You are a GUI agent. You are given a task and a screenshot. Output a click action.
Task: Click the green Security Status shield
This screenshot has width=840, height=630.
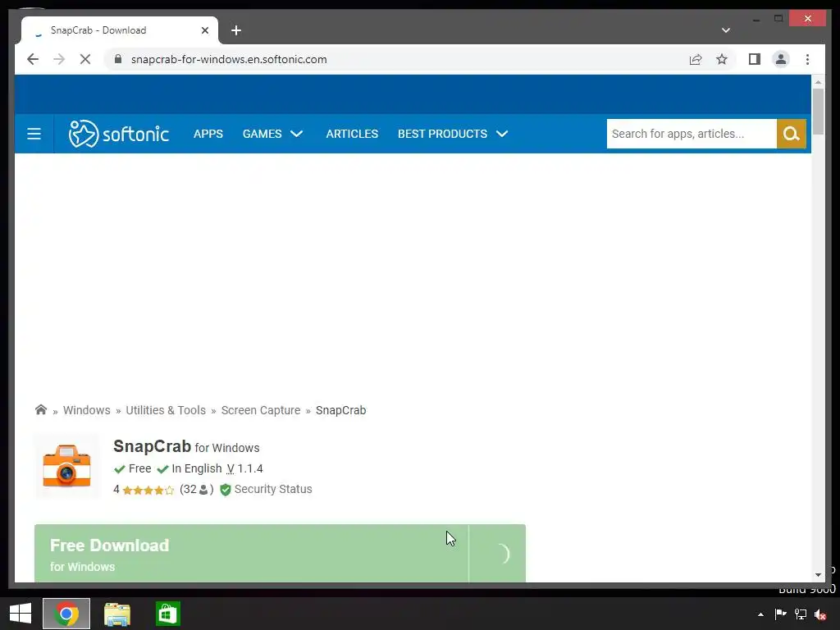(226, 490)
